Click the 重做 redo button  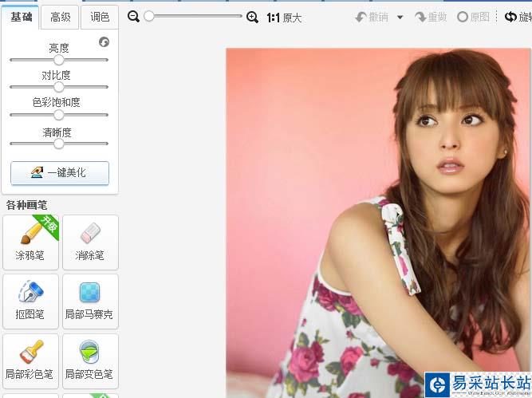pos(431,17)
